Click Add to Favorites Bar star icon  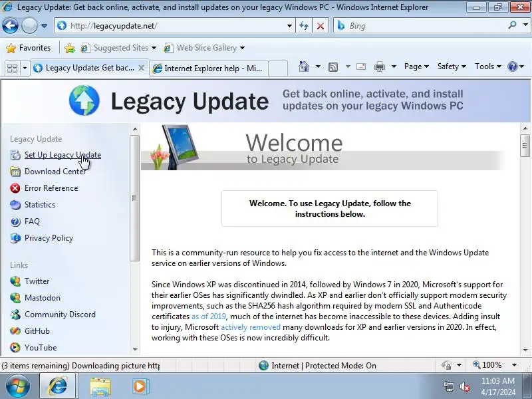click(x=70, y=48)
